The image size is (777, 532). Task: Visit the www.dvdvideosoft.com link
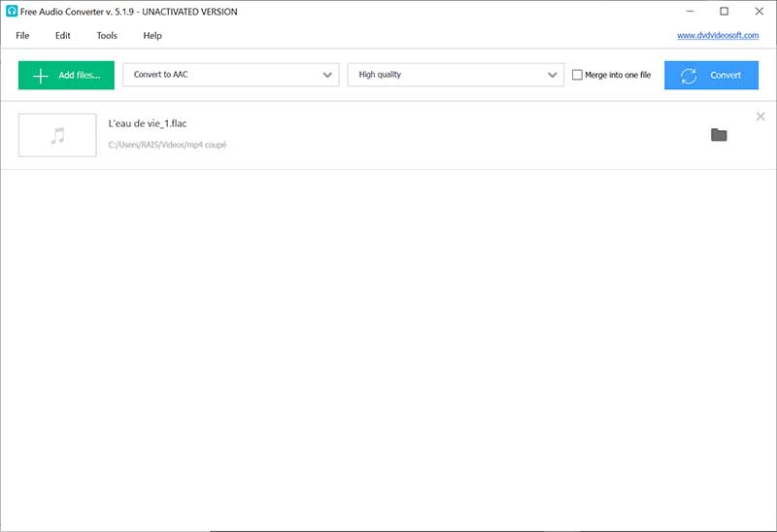(718, 35)
